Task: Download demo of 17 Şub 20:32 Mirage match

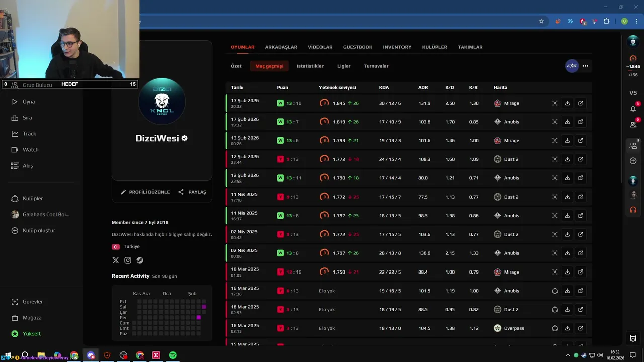Action: [567, 103]
